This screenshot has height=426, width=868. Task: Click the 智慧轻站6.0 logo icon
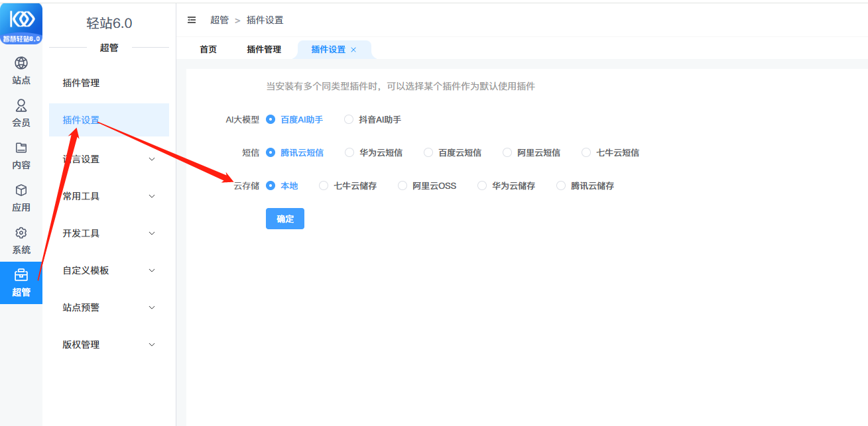21,23
